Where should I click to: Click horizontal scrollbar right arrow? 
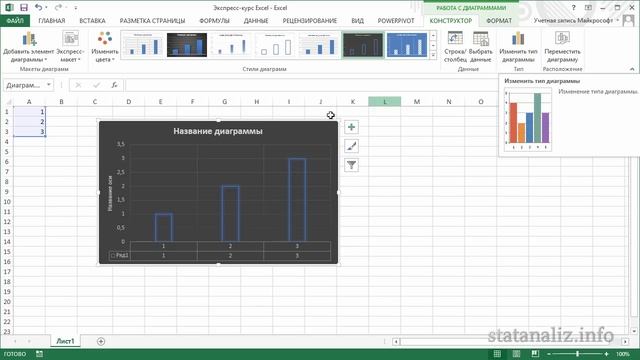[625, 341]
